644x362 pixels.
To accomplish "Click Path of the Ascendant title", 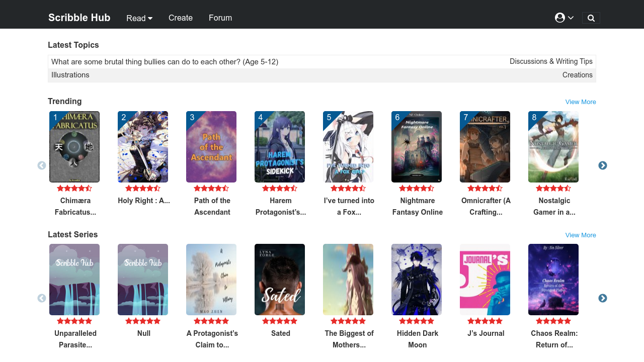I will (212, 206).
